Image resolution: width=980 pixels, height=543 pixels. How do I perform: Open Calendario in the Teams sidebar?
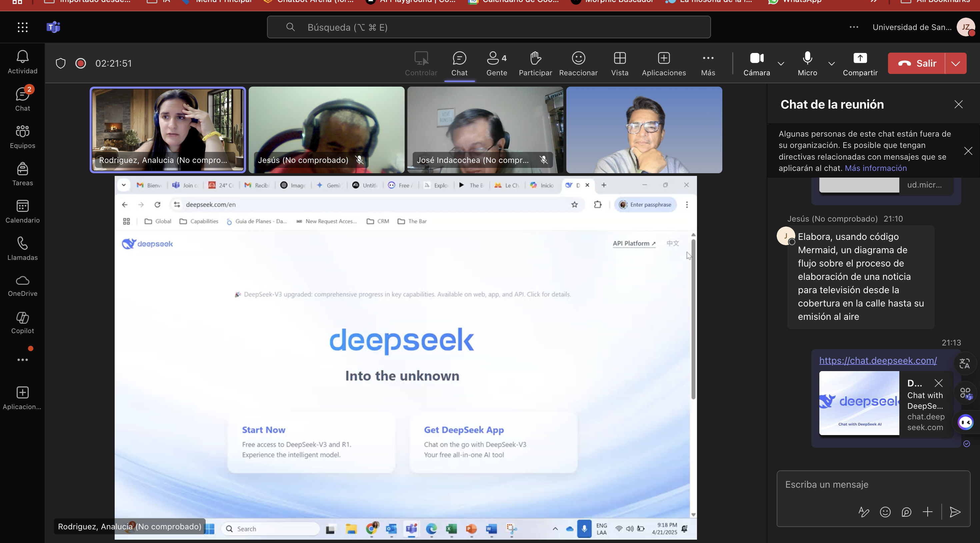coord(22,212)
